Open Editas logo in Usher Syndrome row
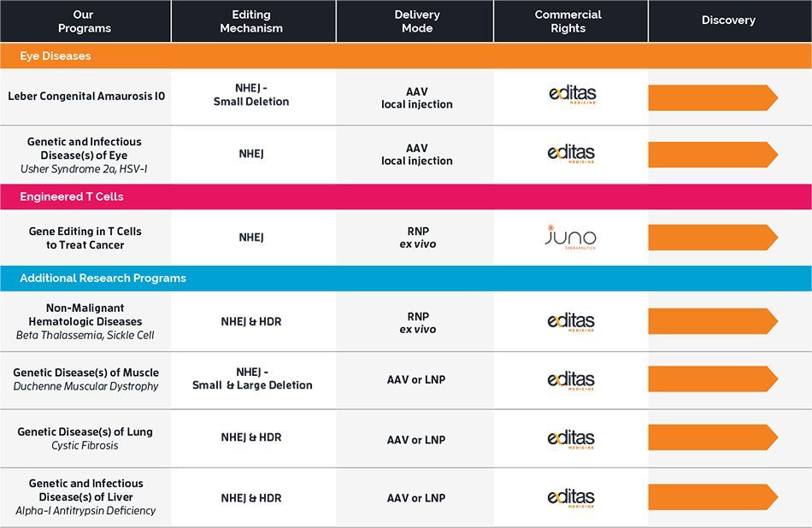Screen dimensions: 812x528 (x=571, y=155)
